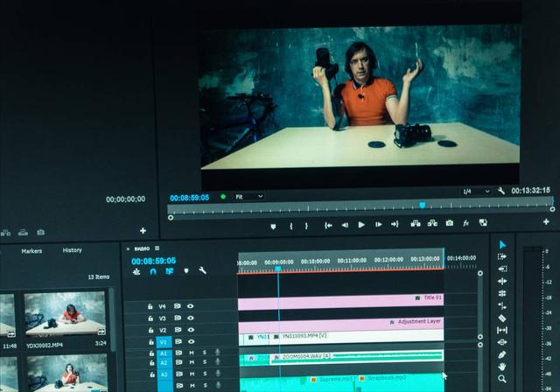The height and width of the screenshot is (392, 560).
Task: Toggle timeline Snap magnet icon
Action: pos(153,271)
